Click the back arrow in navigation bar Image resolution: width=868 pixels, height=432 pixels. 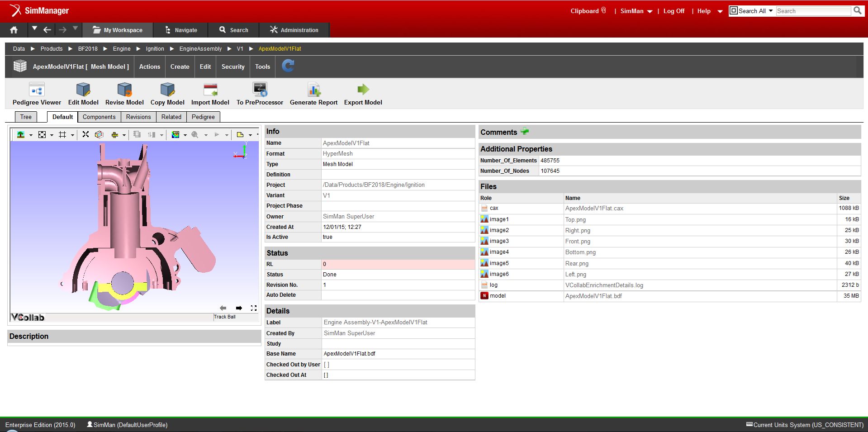pos(47,30)
